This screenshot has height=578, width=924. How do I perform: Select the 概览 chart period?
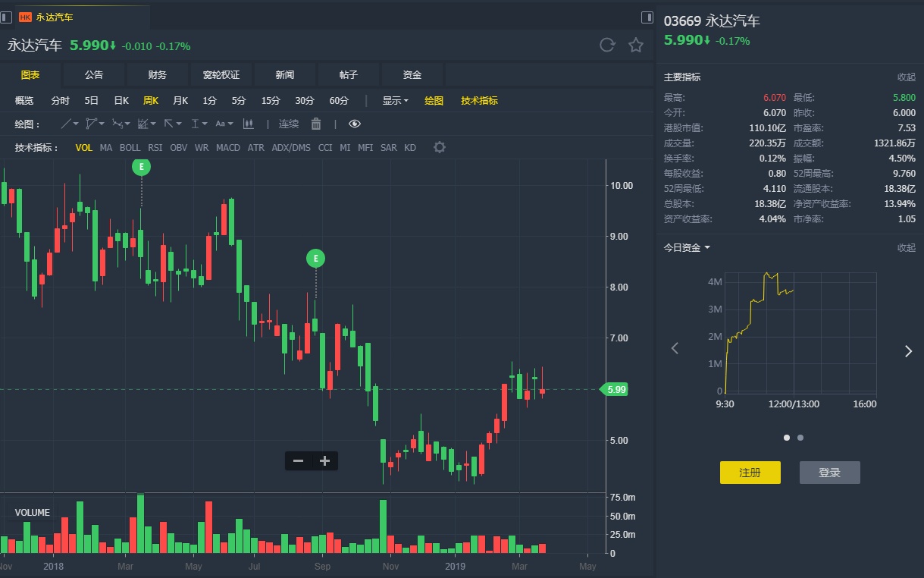tap(24, 100)
